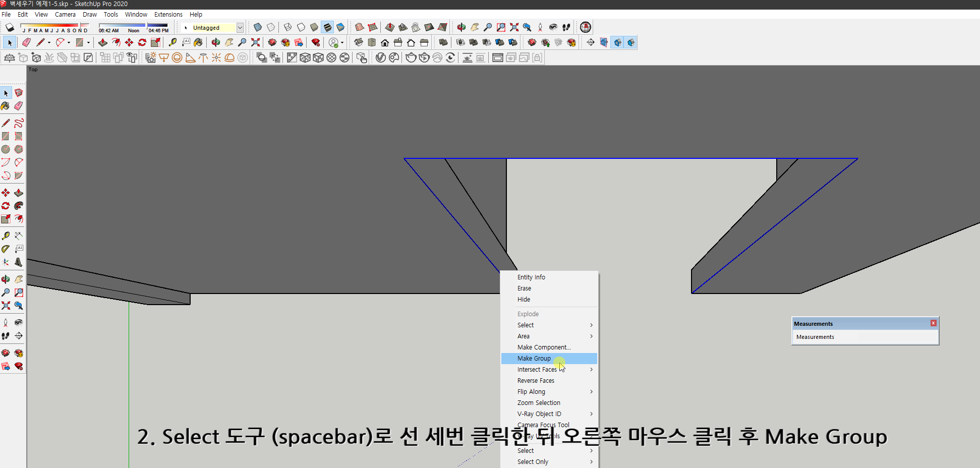This screenshot has height=468, width=980.
Task: Open the File menu
Action: [6, 15]
